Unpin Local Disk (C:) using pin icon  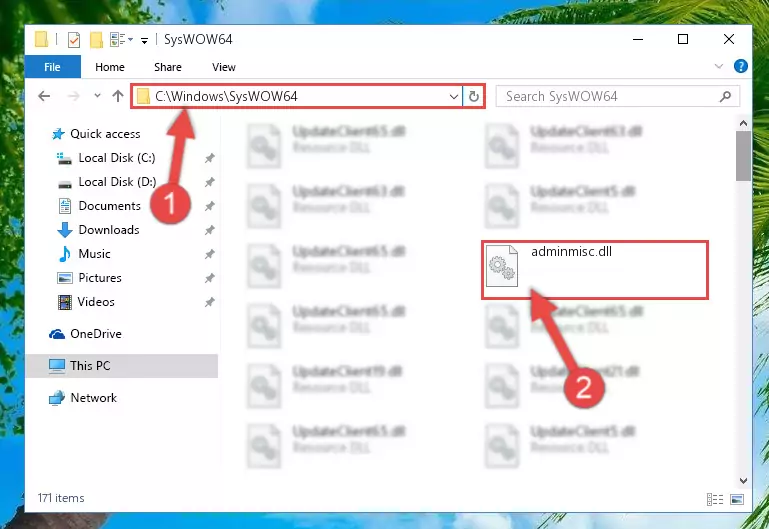209,158
